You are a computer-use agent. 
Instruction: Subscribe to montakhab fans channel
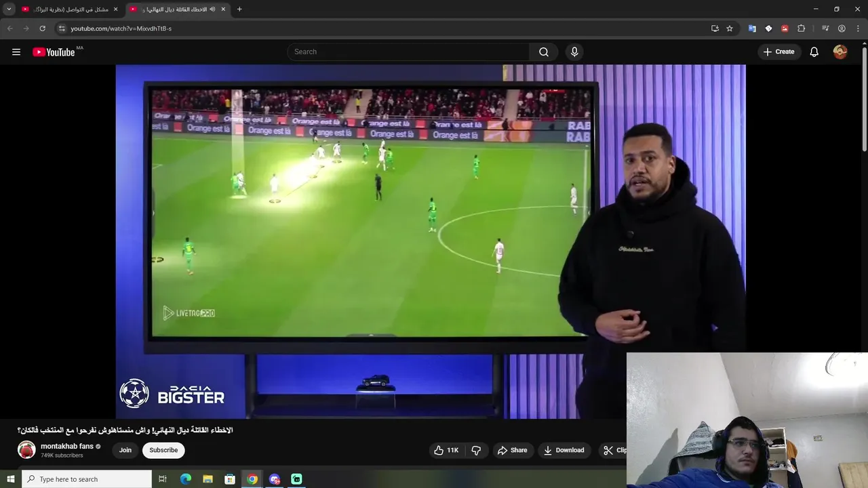pyautogui.click(x=163, y=450)
